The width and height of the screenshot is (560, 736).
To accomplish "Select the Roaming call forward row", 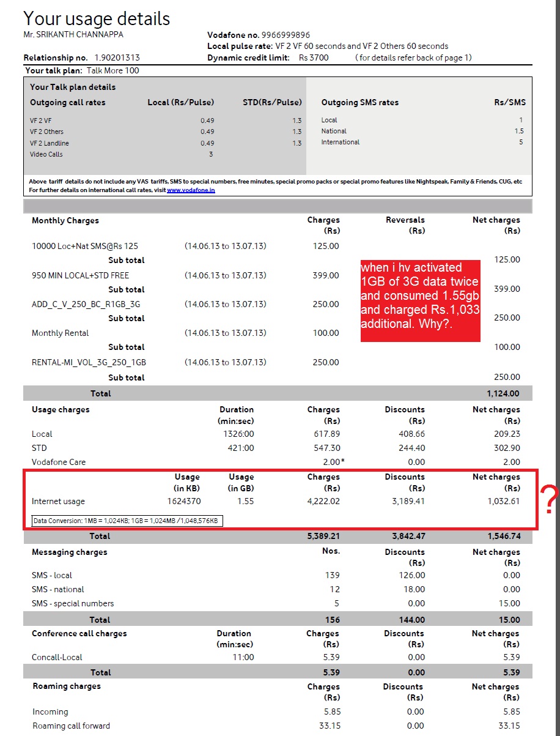I will pyautogui.click(x=71, y=726).
